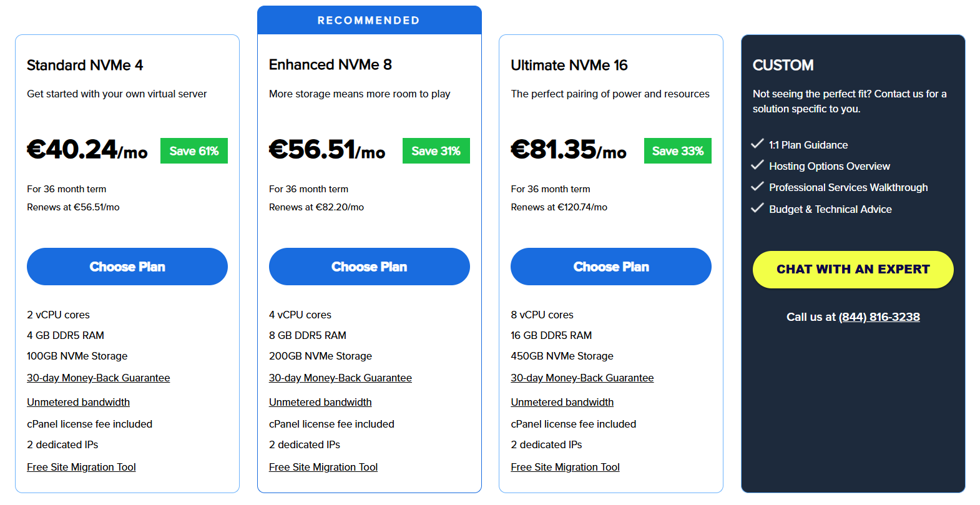Choose the Enhanced NVMe 8 plan

coord(369,267)
